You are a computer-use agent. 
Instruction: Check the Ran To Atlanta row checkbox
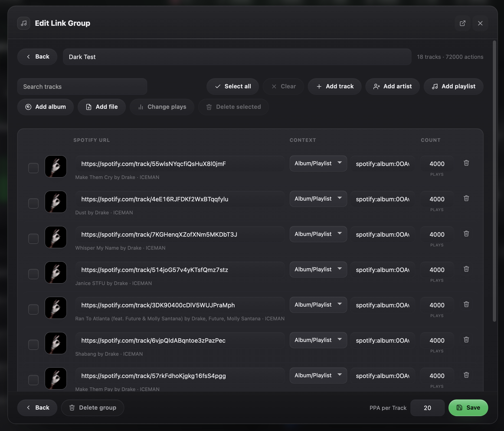[33, 309]
